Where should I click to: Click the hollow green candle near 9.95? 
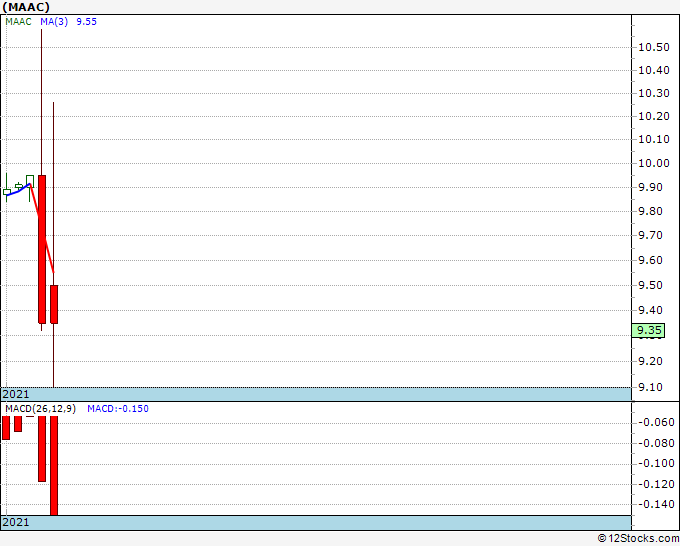click(30, 180)
